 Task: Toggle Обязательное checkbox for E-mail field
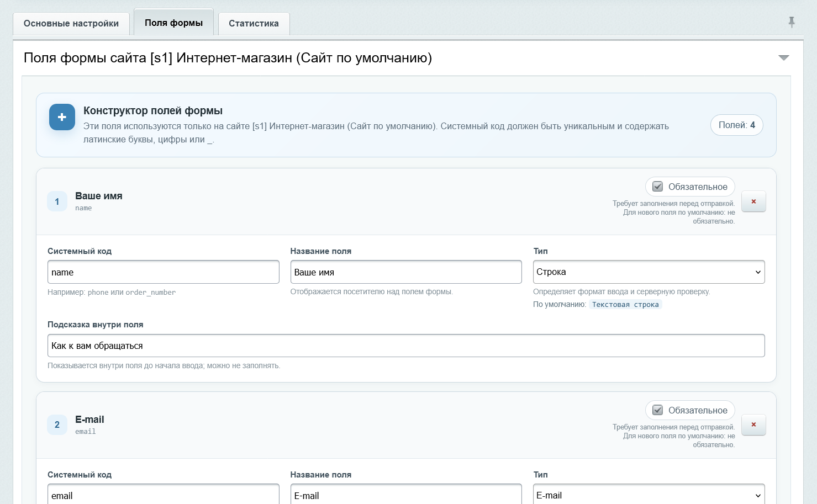[657, 410]
